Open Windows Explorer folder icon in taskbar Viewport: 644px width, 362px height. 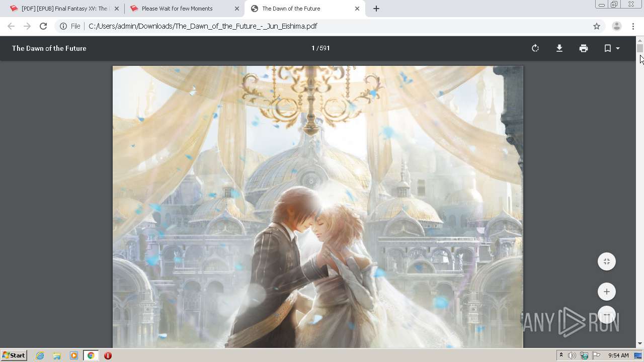coord(57,355)
